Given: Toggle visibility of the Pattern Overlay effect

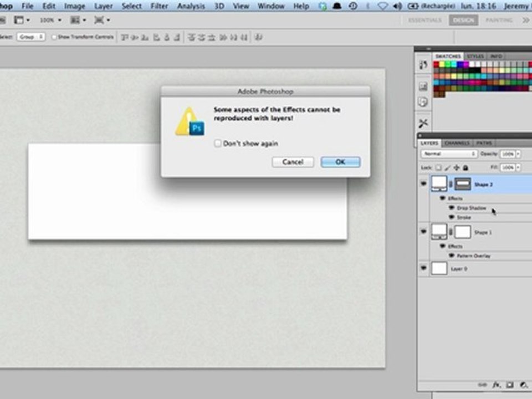Looking at the screenshot, I should point(451,255).
